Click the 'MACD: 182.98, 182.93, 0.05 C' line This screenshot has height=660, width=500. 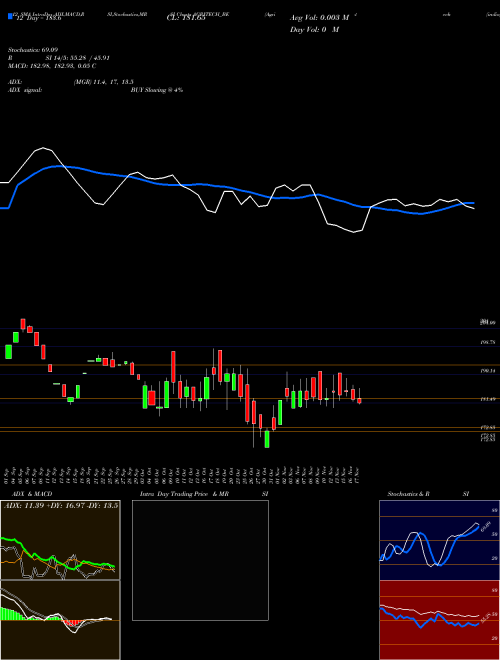click(x=52, y=66)
